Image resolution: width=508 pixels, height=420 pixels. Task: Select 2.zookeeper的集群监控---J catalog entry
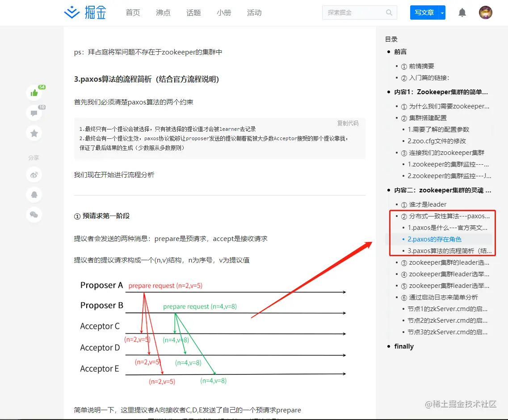point(449,176)
